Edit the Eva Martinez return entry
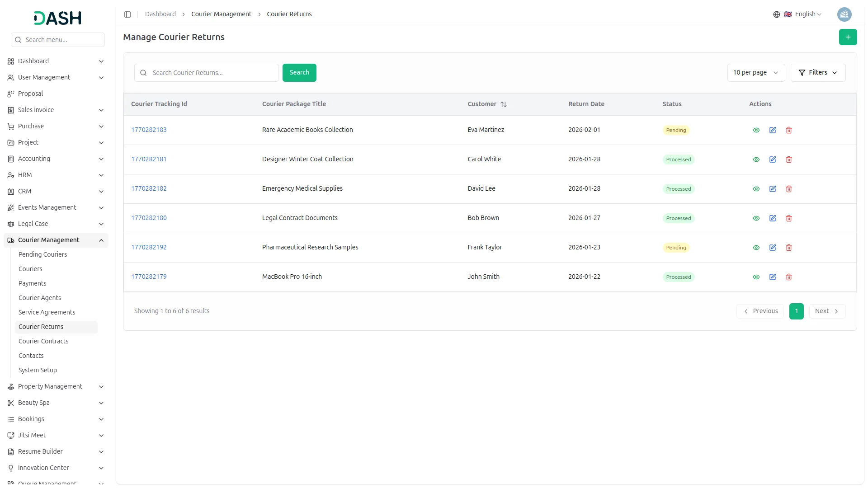 [x=772, y=130]
